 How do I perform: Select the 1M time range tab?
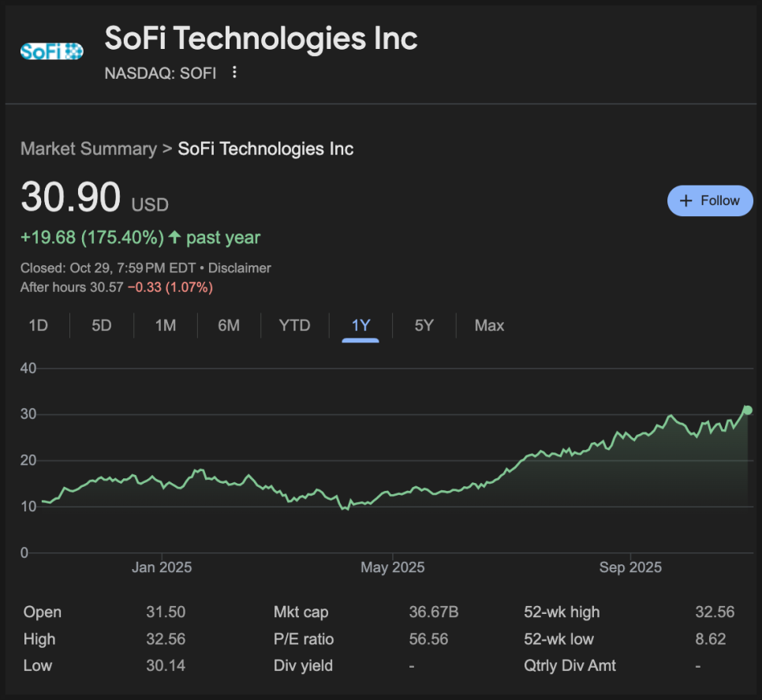[165, 325]
